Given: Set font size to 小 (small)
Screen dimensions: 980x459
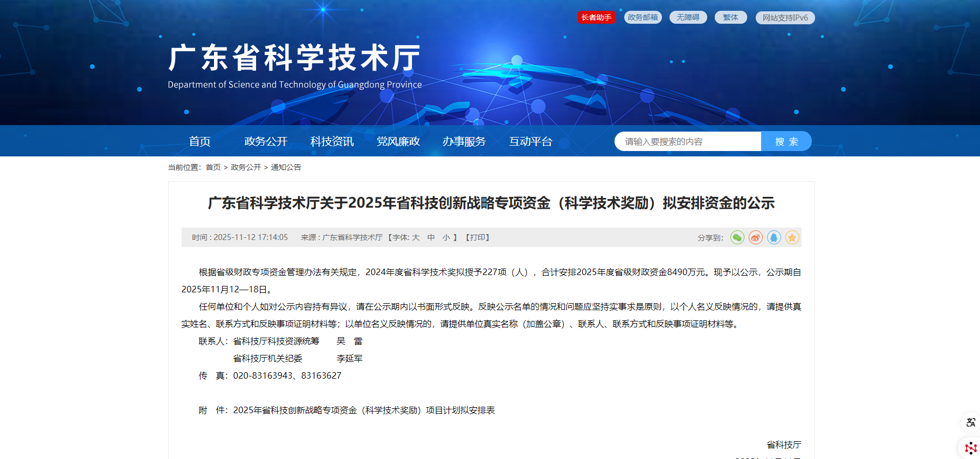Looking at the screenshot, I should [x=446, y=237].
